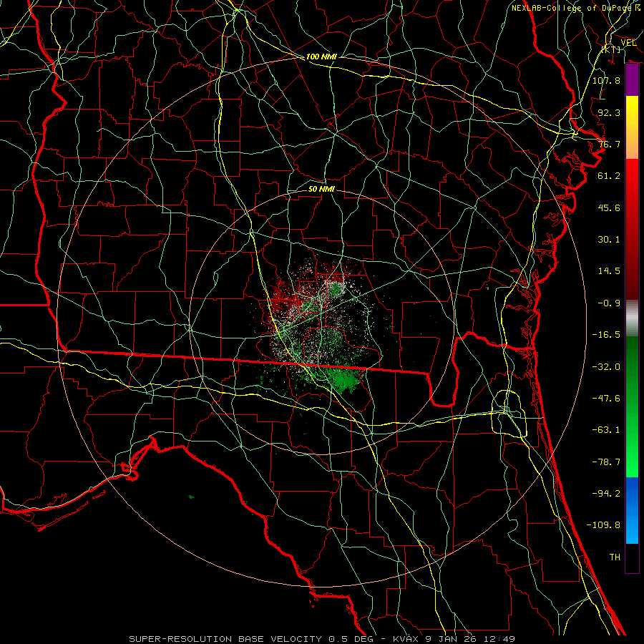Viewport: 644px width, 644px height.
Task: Click the 92.3 velocity scale value
Action: click(x=609, y=112)
